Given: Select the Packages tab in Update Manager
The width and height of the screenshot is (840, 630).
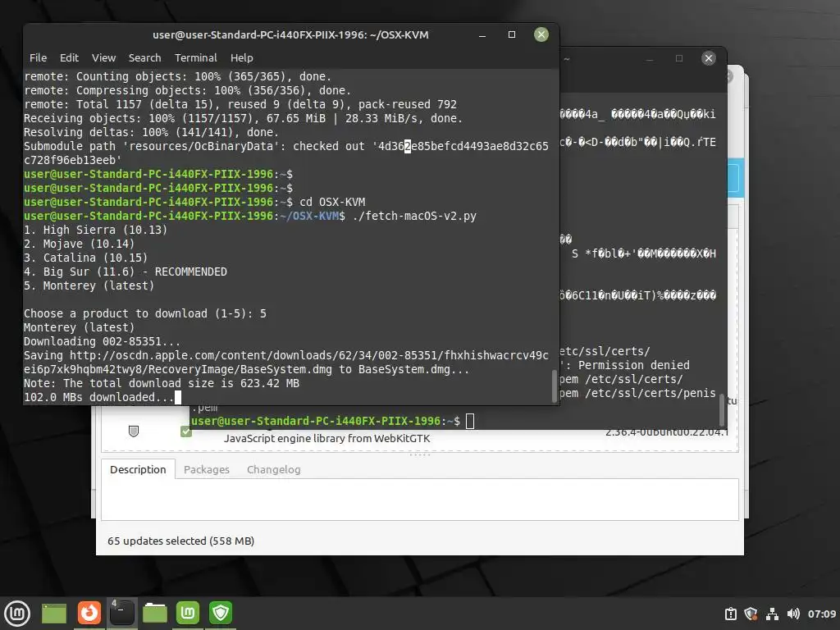Looking at the screenshot, I should pos(206,469).
